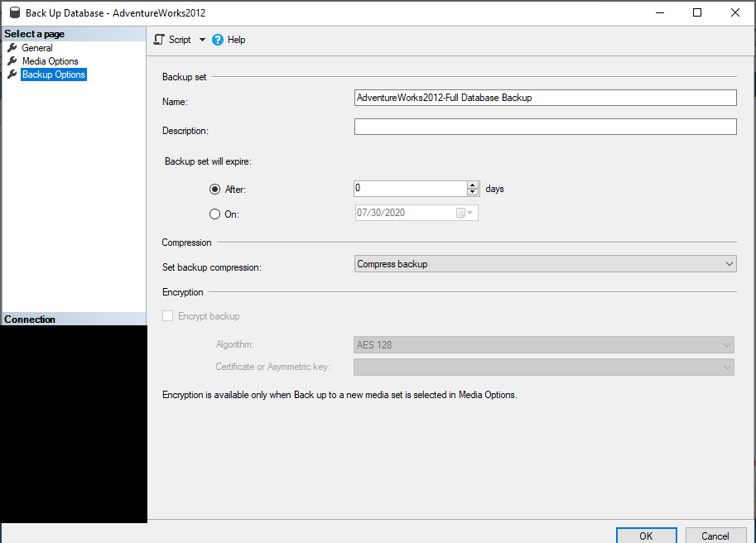This screenshot has width=756, height=543.
Task: Click the Cancel button
Action: (x=715, y=536)
